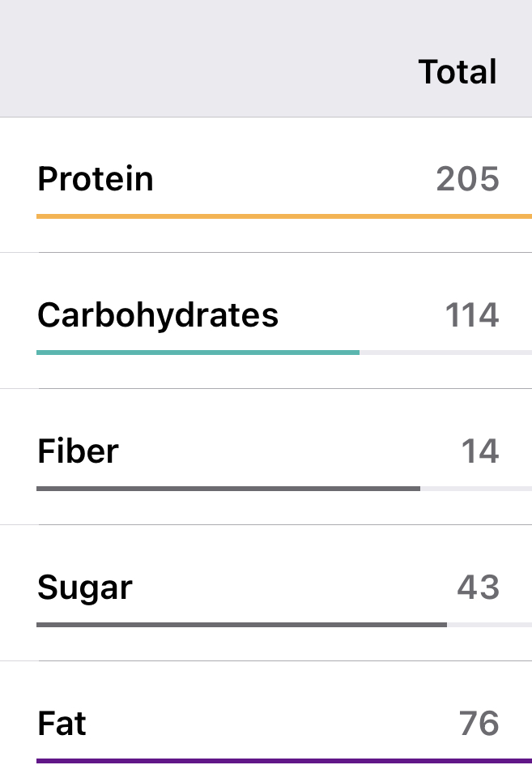Click the unfilled end of Fiber bar

[x=475, y=489]
